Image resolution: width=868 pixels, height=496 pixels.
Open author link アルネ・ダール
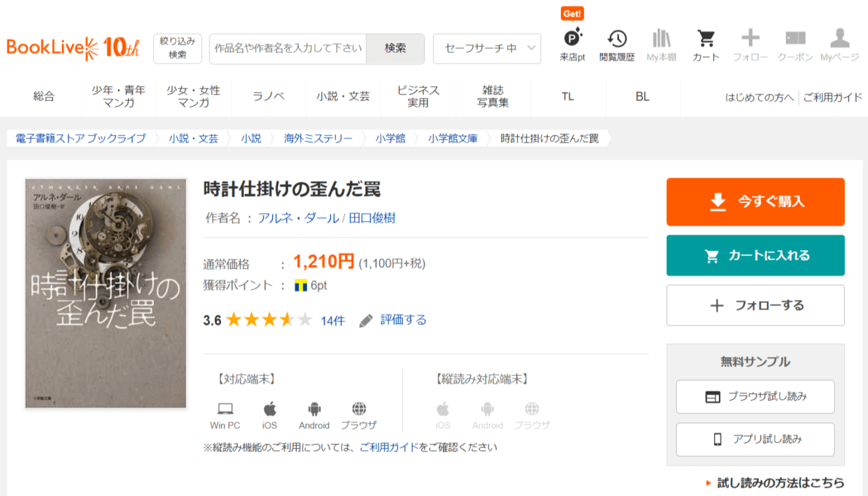coord(298,218)
